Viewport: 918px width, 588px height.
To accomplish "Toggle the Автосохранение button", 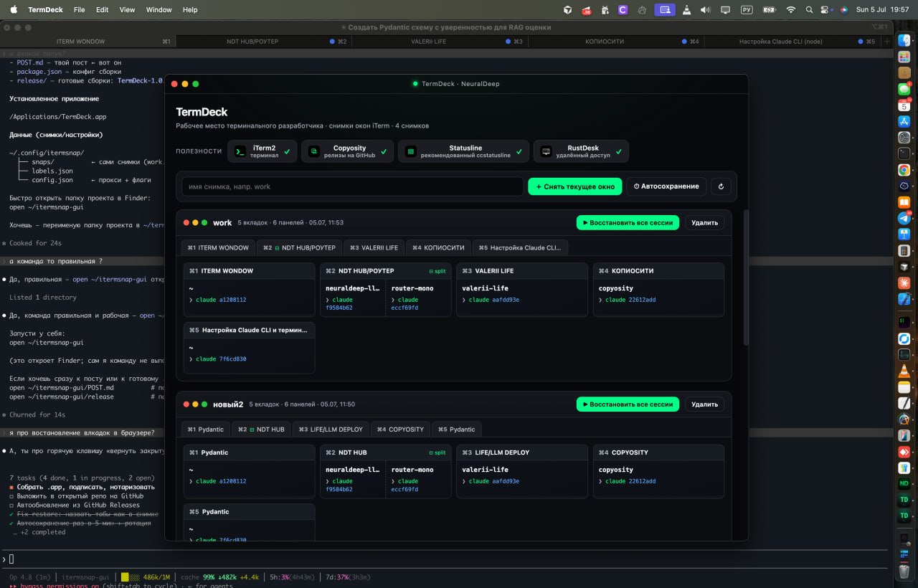I will [x=666, y=186].
